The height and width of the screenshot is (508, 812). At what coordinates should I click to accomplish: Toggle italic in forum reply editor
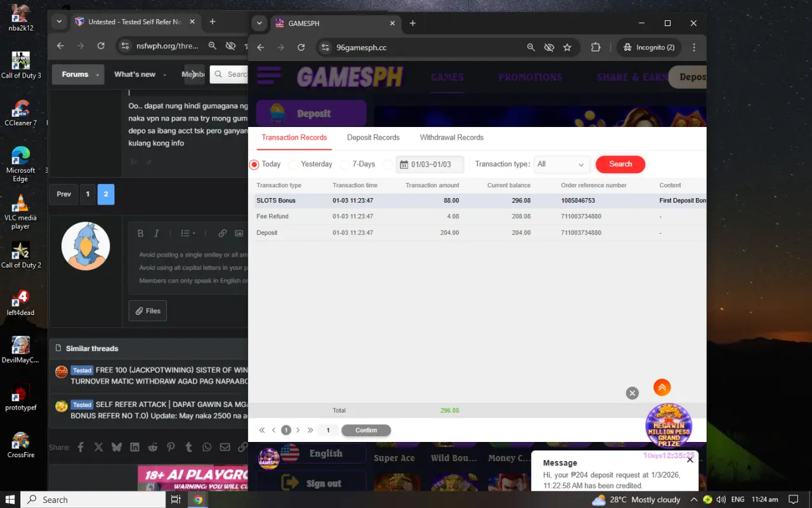156,233
